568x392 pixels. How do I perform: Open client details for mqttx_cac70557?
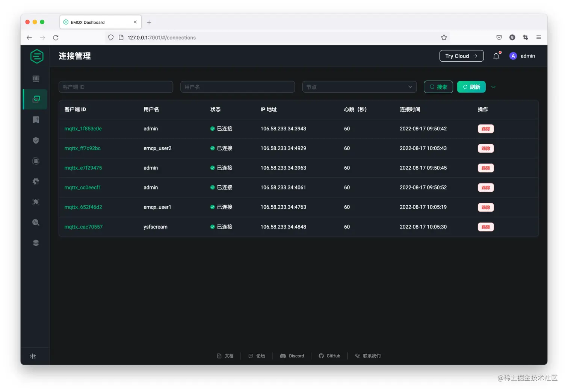point(83,227)
